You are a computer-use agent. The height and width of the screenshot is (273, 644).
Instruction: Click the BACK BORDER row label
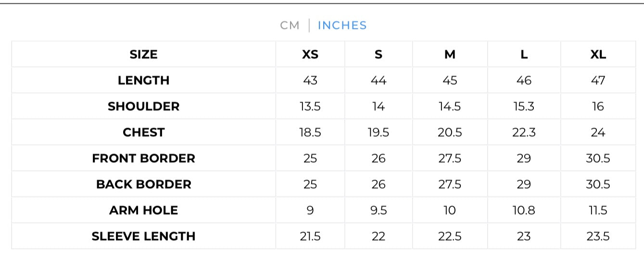(143, 184)
